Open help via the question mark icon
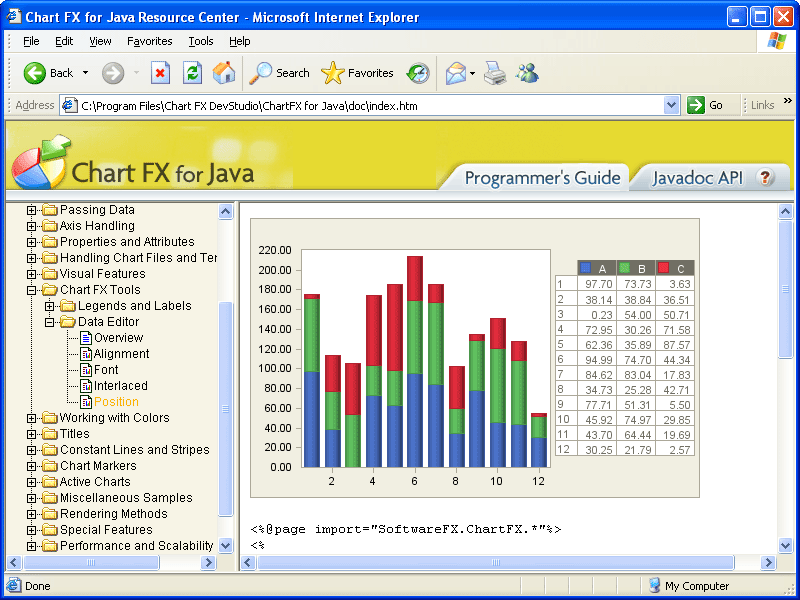Viewport: 800px width, 600px height. [765, 178]
